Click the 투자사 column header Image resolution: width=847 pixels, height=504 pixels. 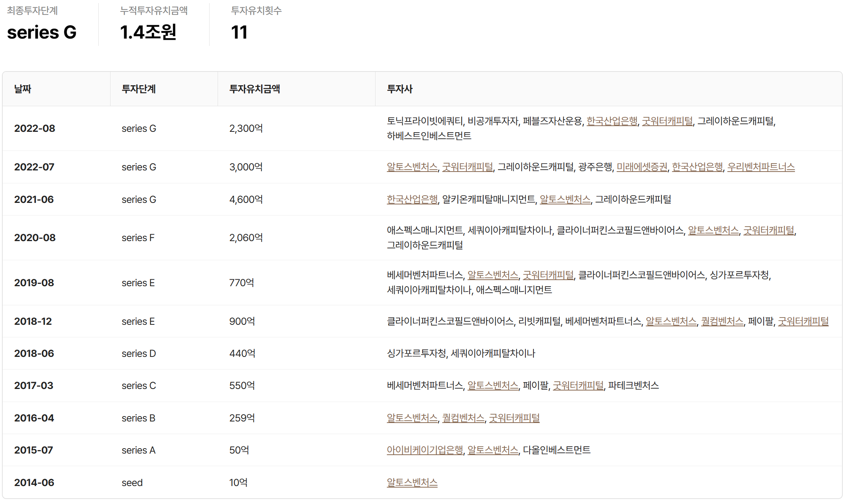point(400,89)
